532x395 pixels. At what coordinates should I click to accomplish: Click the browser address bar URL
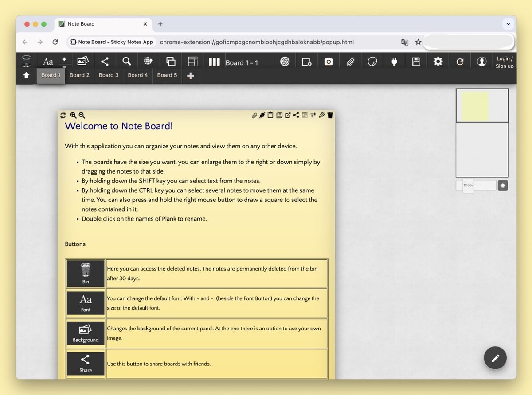(x=257, y=42)
